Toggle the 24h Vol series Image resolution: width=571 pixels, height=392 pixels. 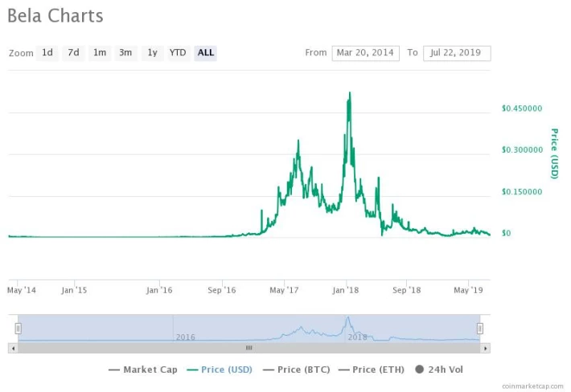(x=439, y=370)
